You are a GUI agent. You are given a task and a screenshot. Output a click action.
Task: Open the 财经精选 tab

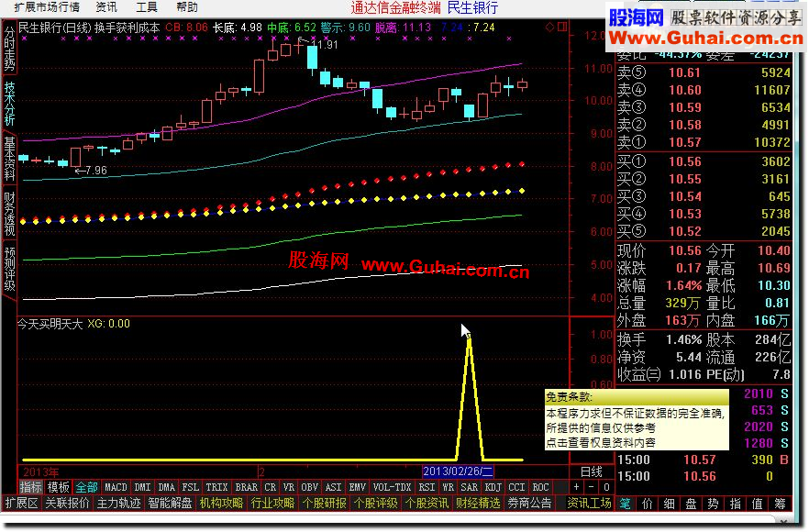point(478,503)
